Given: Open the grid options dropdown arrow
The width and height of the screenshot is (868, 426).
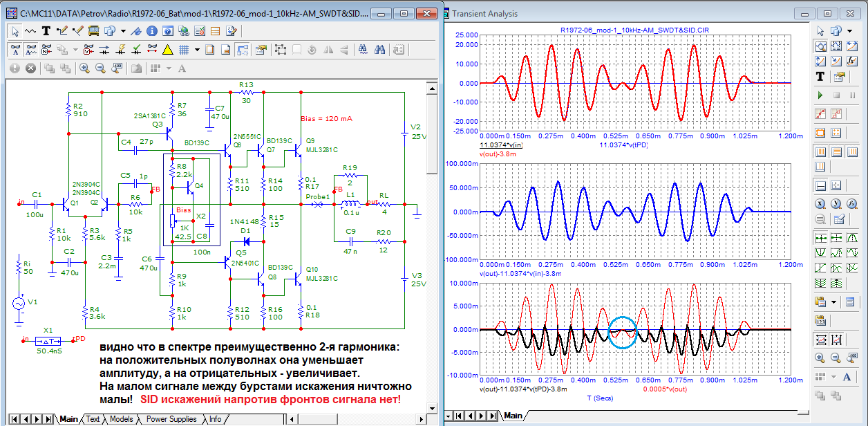Looking at the screenshot, I should pos(197,50).
